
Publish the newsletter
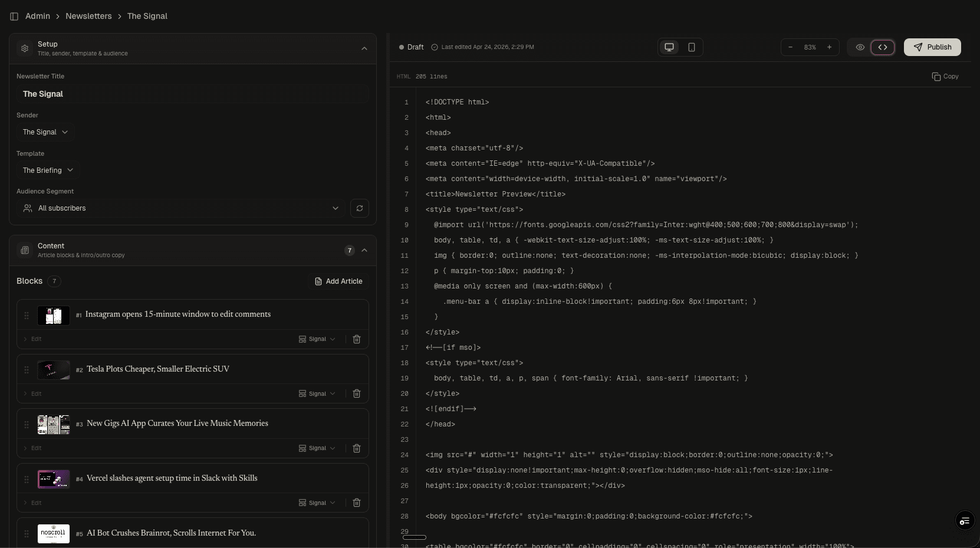click(932, 47)
